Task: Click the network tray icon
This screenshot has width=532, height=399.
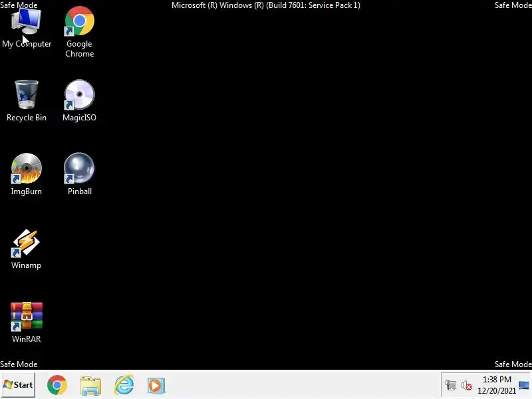Action: pyautogui.click(x=451, y=386)
